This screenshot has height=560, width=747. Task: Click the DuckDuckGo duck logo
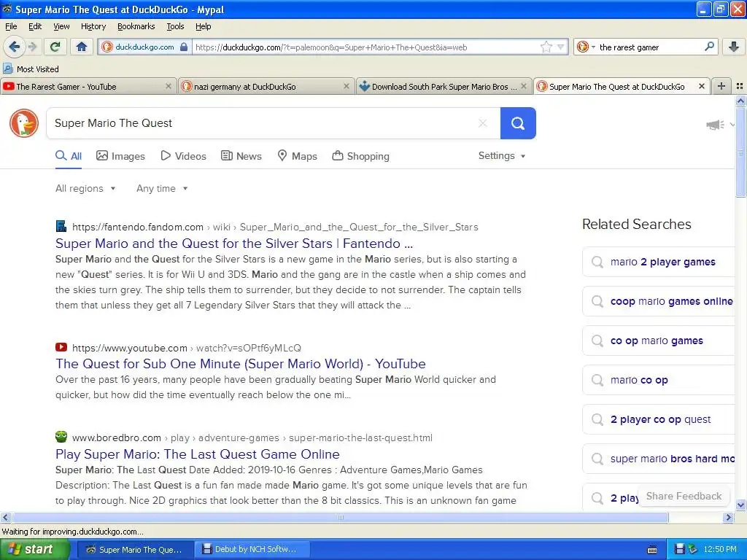pyautogui.click(x=24, y=123)
